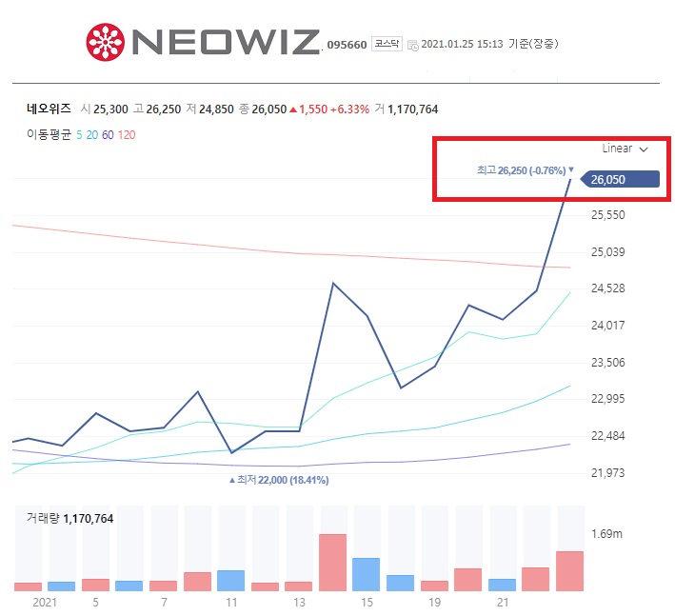Click the 26,050 current price tag
The height and width of the screenshot is (616, 675).
(x=620, y=180)
